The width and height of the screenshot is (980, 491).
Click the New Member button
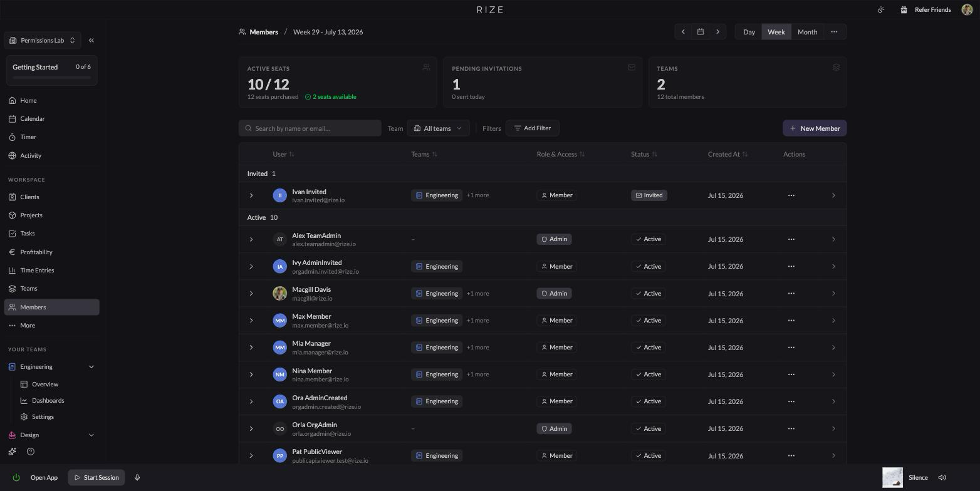(815, 128)
